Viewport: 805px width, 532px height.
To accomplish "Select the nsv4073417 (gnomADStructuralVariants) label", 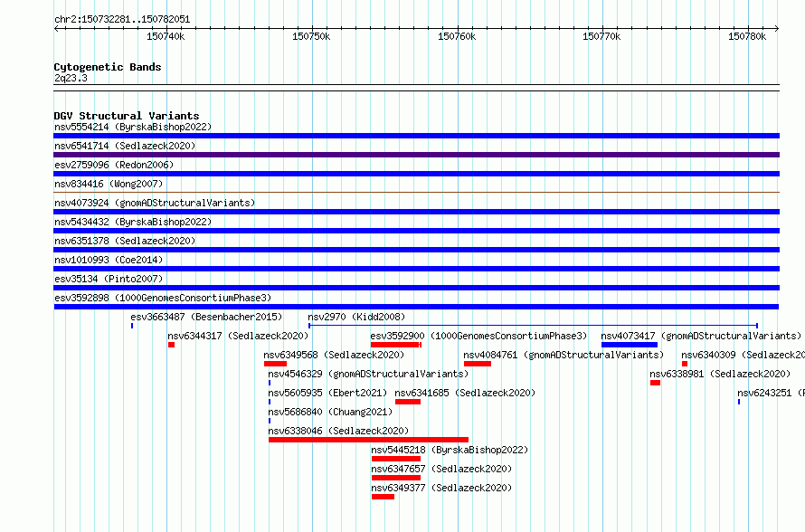I will click(701, 336).
